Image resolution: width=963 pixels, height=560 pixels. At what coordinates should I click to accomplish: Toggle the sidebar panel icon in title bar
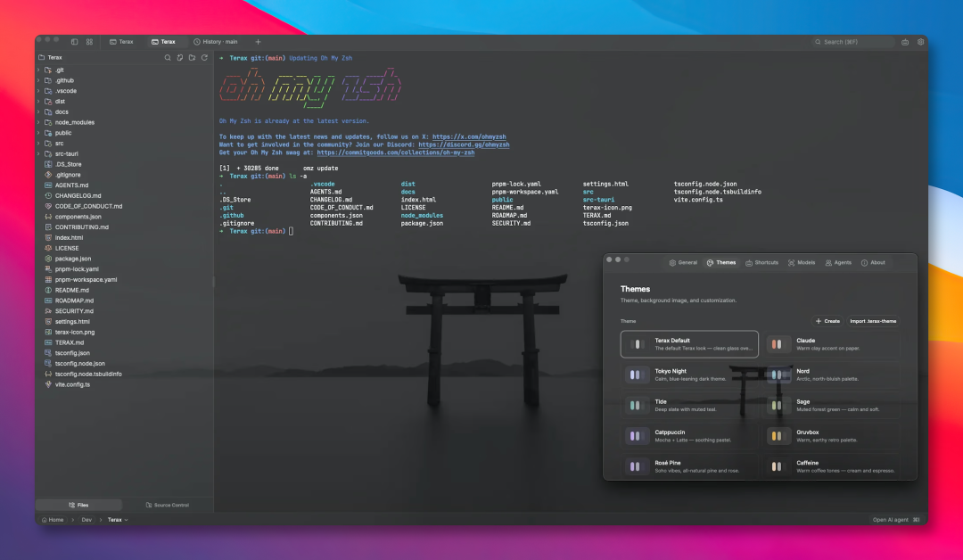click(74, 42)
